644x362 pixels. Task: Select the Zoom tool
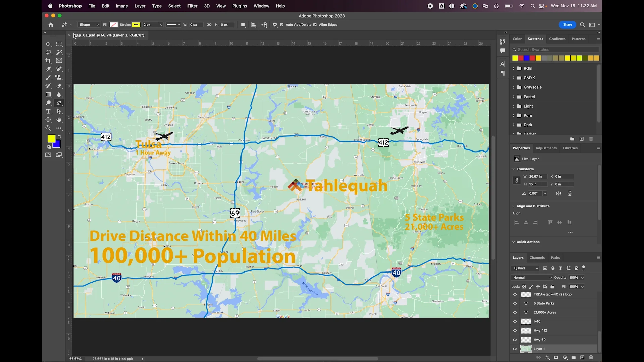tap(48, 128)
